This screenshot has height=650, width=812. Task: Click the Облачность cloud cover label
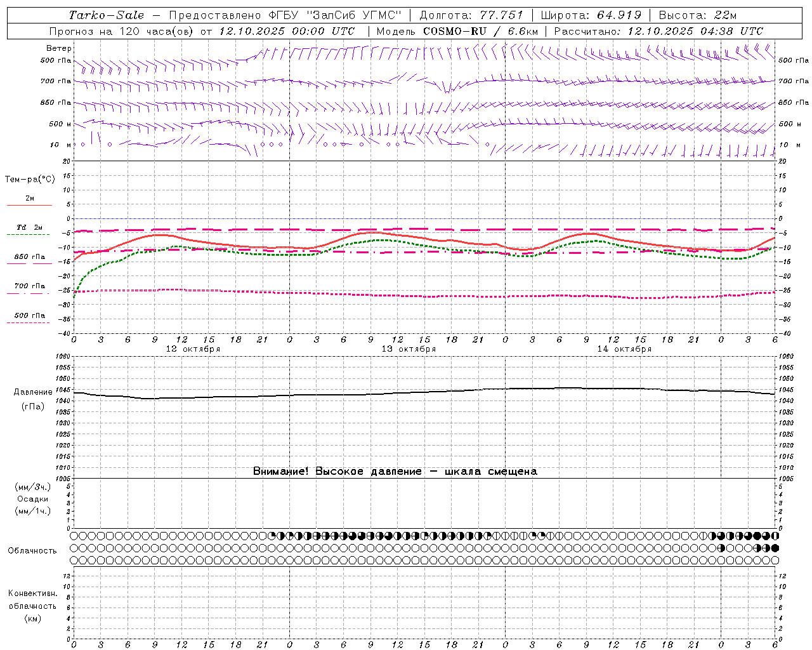pos(32,550)
